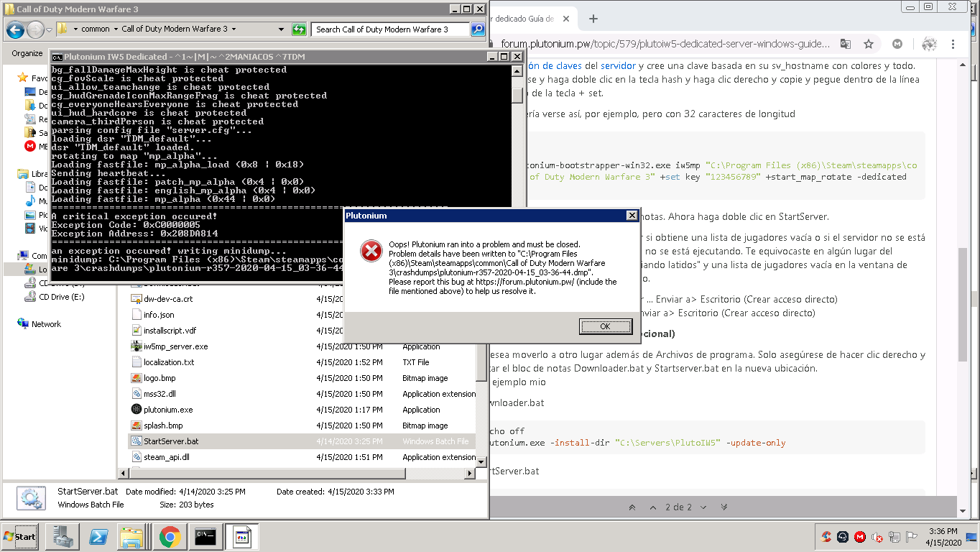Go back in the Explorer window
This screenshot has height=552, width=980.
pyautogui.click(x=16, y=29)
